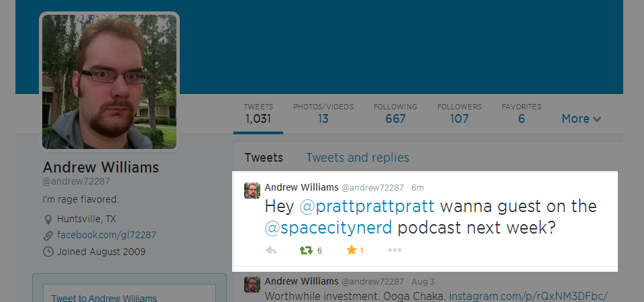
Task: Switch to the Tweets tab
Action: (x=264, y=158)
